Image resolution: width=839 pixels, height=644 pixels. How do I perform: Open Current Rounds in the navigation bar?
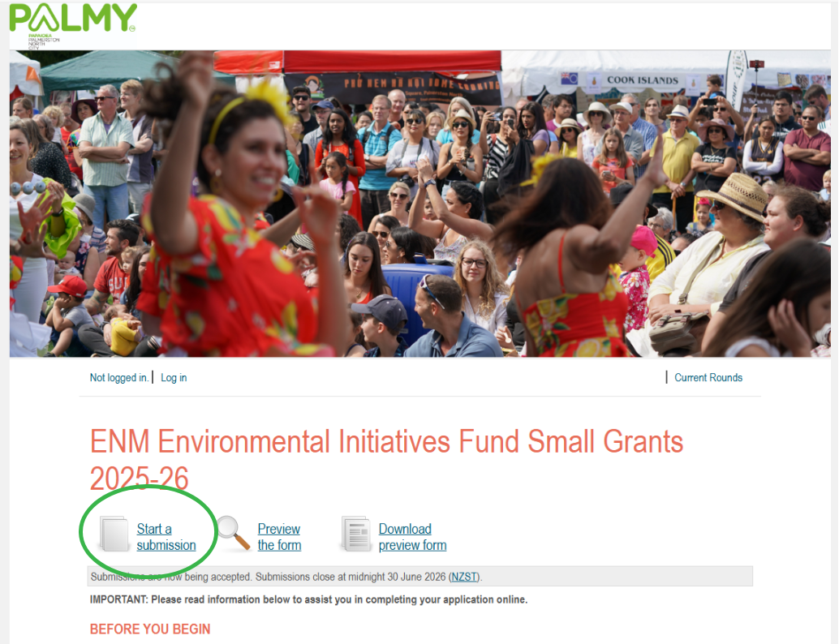coord(708,378)
